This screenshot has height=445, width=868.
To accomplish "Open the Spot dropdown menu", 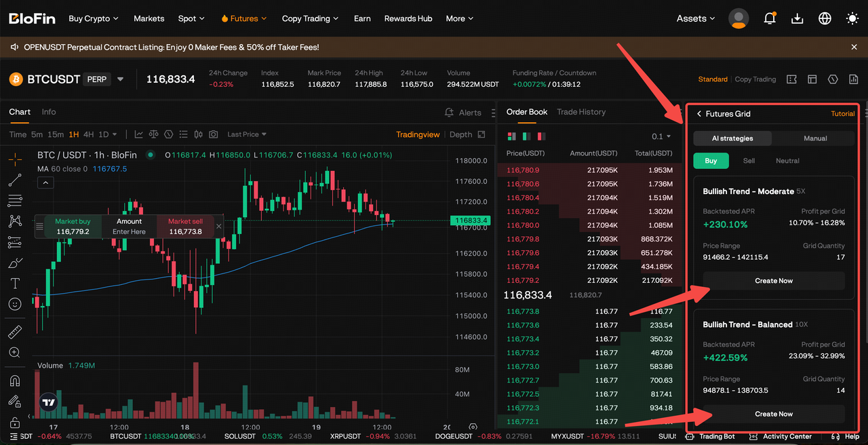I will [x=191, y=18].
